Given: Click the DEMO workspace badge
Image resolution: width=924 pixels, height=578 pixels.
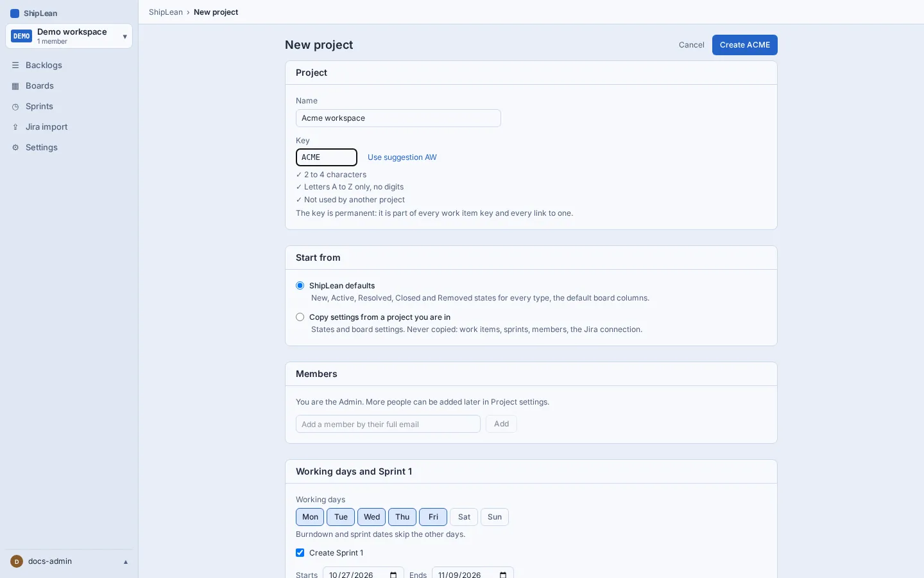Looking at the screenshot, I should [22, 36].
